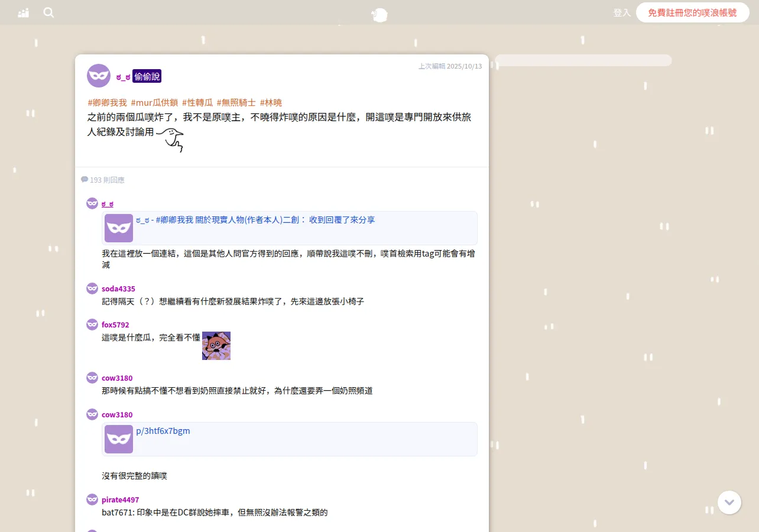This screenshot has height=532, width=759.
Task: Click the large anonymous mask avatar of the poster
Action: pyautogui.click(x=99, y=76)
